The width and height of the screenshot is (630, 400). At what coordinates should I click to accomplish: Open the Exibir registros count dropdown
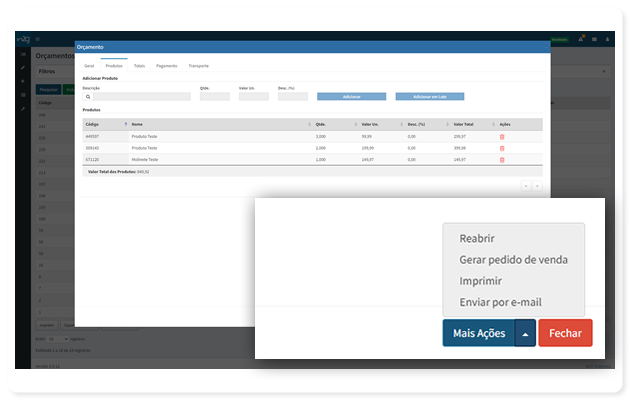58,339
